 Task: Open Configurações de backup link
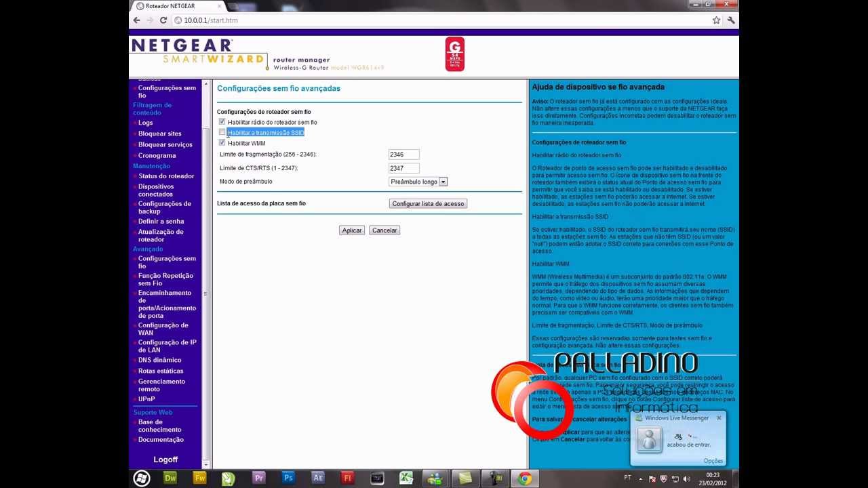point(165,207)
